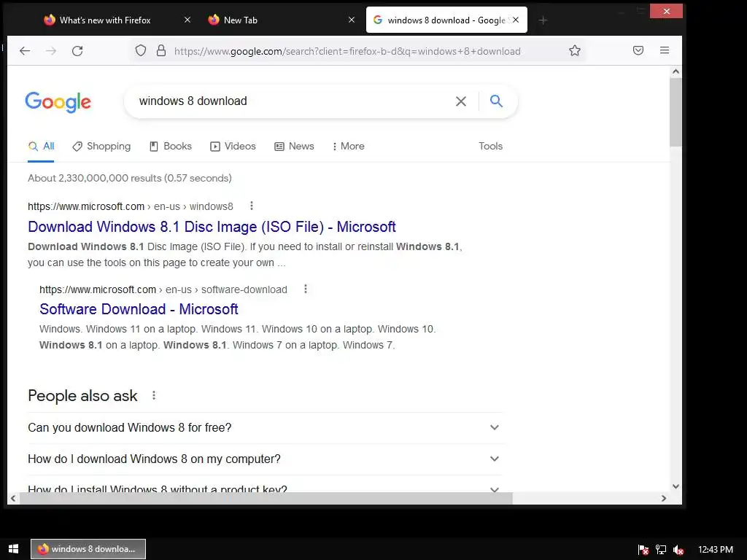
Task: Click the microsoft.com › en-us › software-download URL
Action: tap(163, 289)
